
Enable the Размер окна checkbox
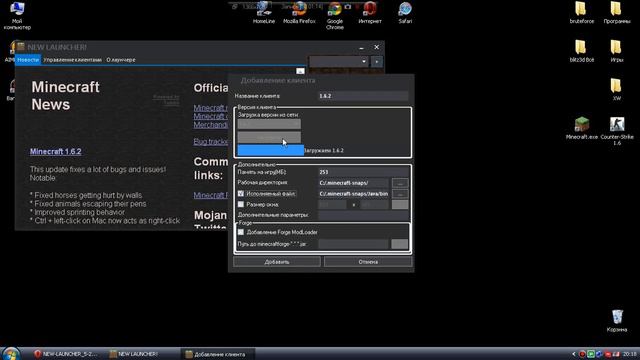tap(241, 204)
